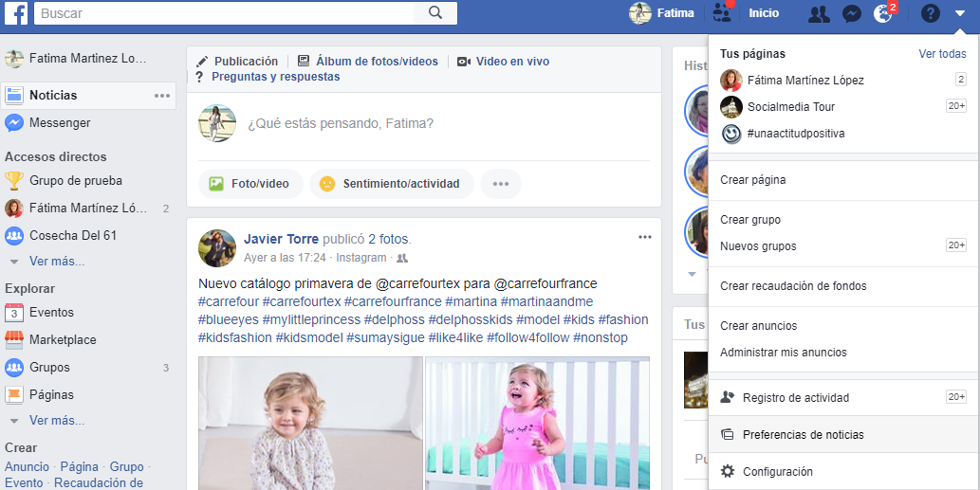Collapse the account dropdown arrow

960,13
